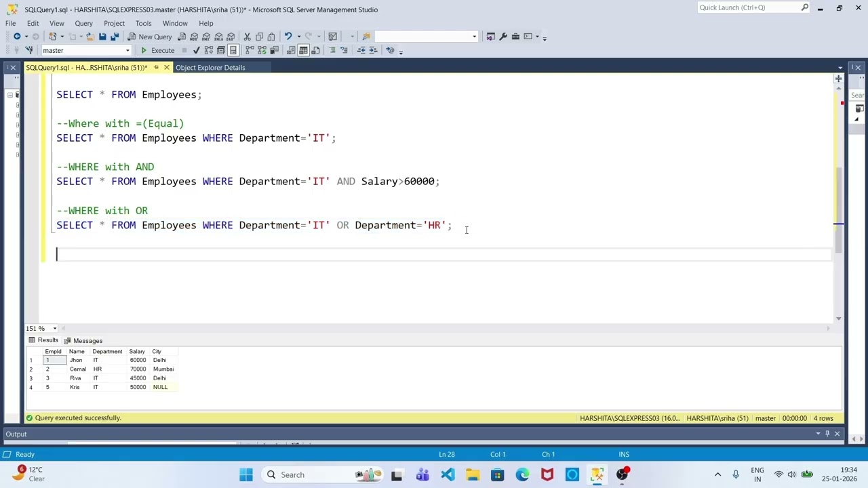
Task: Toggle Include Client Statistics
Action: (x=274, y=50)
